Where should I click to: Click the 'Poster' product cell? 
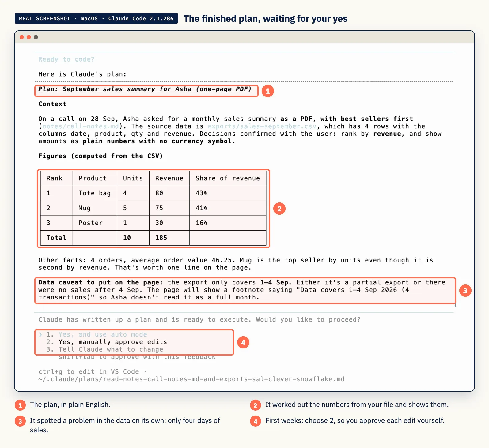click(91, 223)
